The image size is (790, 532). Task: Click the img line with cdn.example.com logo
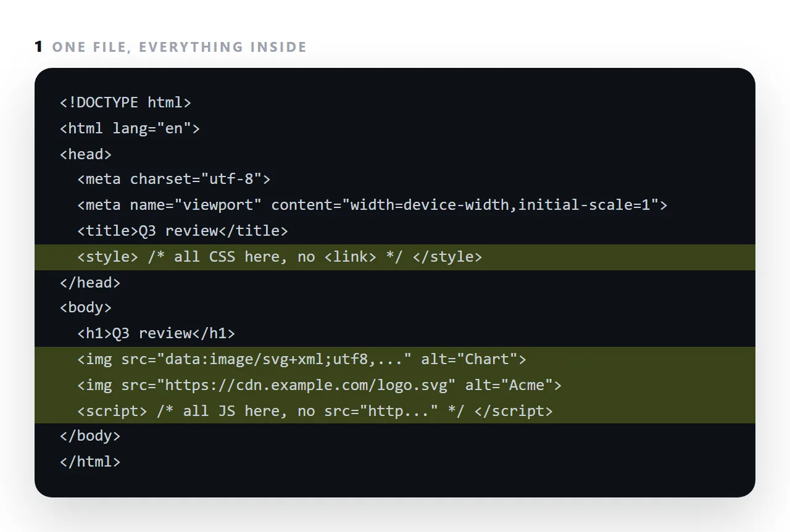point(395,385)
